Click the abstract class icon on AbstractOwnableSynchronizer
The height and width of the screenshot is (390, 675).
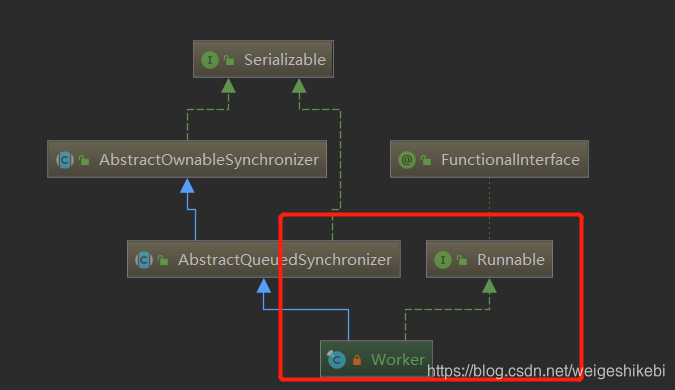click(x=65, y=160)
